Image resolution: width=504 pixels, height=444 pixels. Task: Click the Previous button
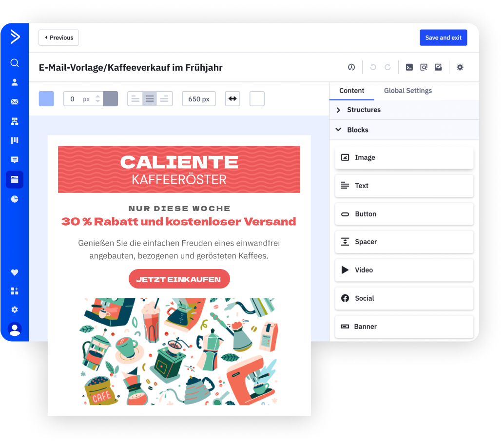click(x=58, y=38)
